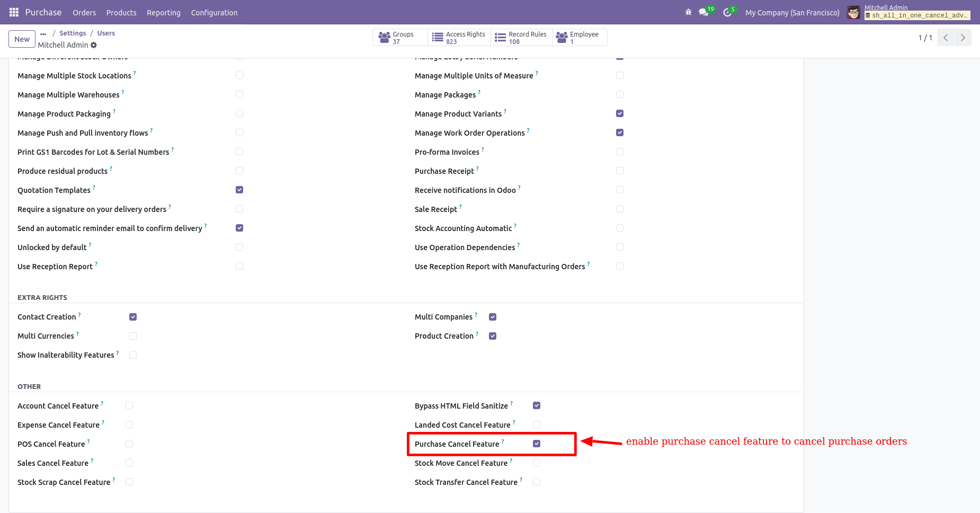980x513 pixels.
Task: Open Record Rules smart button
Action: click(x=521, y=38)
